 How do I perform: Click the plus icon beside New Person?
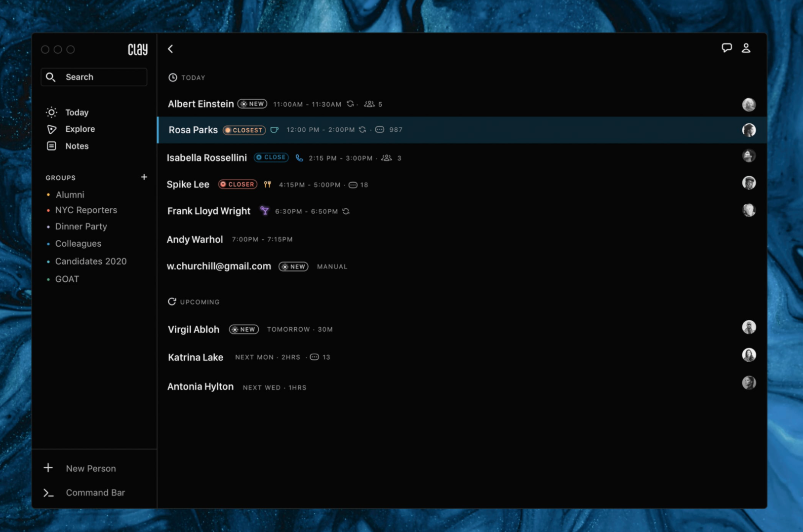click(48, 467)
